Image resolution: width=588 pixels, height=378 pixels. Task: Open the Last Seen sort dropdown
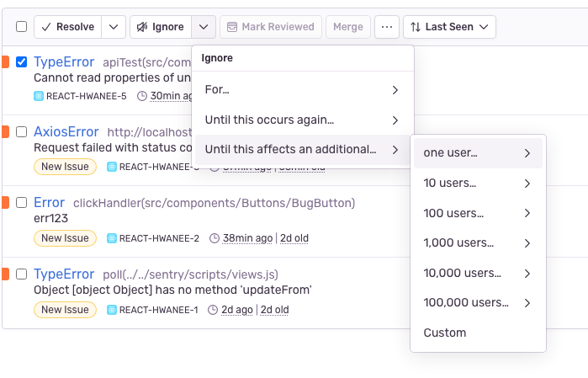point(449,27)
